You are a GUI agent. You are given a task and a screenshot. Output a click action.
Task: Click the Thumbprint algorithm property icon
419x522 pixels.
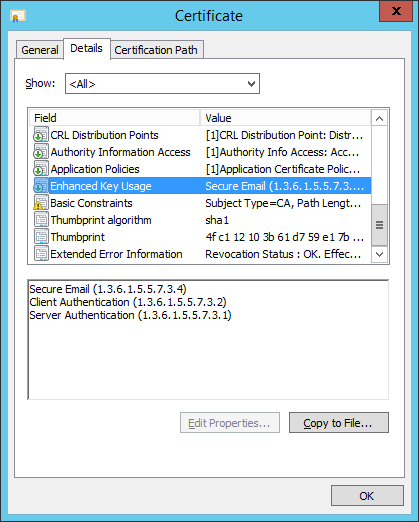tap(41, 220)
